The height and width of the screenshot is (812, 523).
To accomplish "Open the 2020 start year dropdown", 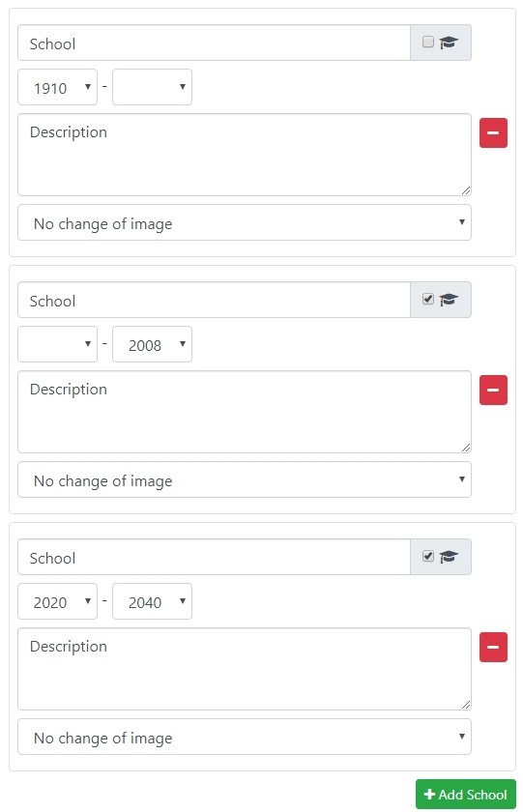I will (x=57, y=601).
